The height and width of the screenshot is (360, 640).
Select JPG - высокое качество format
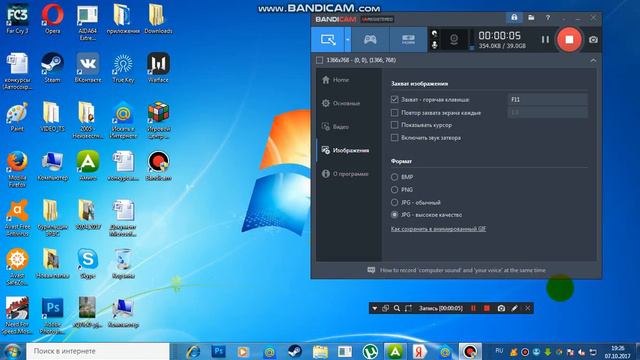click(x=394, y=215)
